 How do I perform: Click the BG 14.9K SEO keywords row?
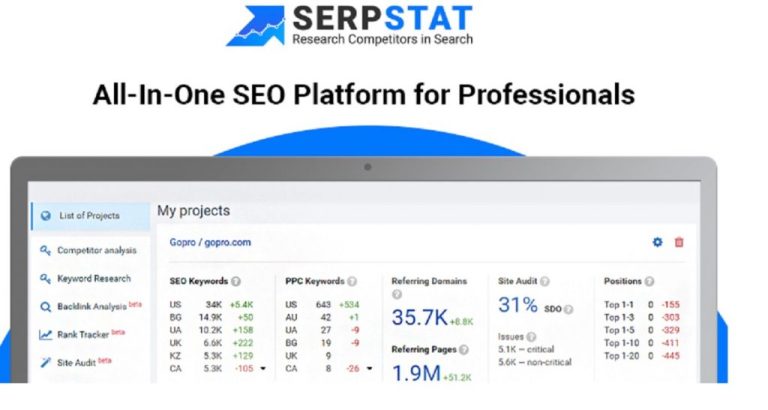pos(212,317)
